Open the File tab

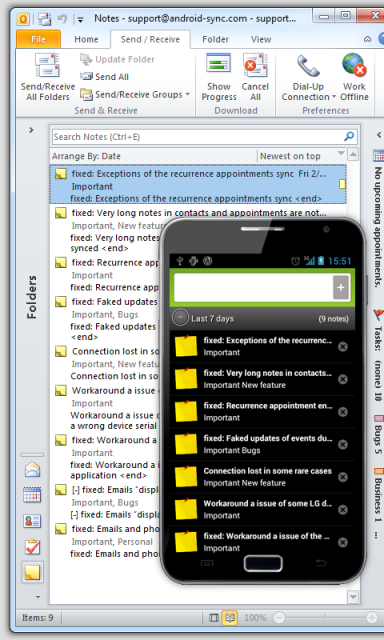[38, 39]
